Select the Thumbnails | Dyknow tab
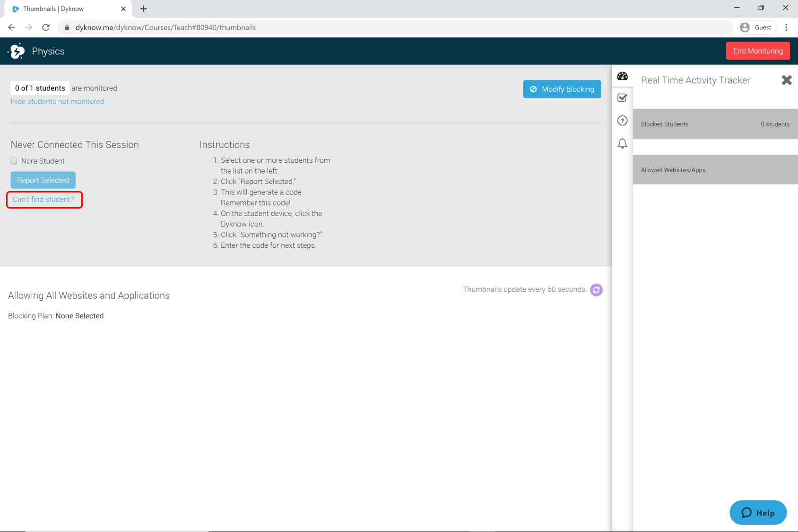The width and height of the screenshot is (798, 532). pyautogui.click(x=68, y=9)
